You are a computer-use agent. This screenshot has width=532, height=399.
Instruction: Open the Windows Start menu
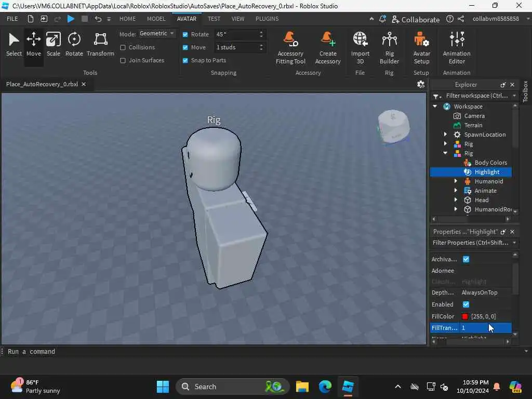coord(163,387)
